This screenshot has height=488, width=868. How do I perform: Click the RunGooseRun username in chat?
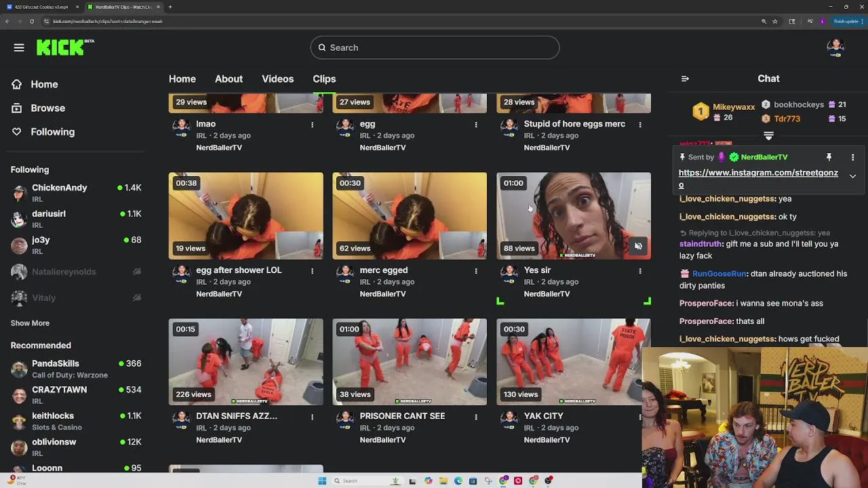point(719,274)
